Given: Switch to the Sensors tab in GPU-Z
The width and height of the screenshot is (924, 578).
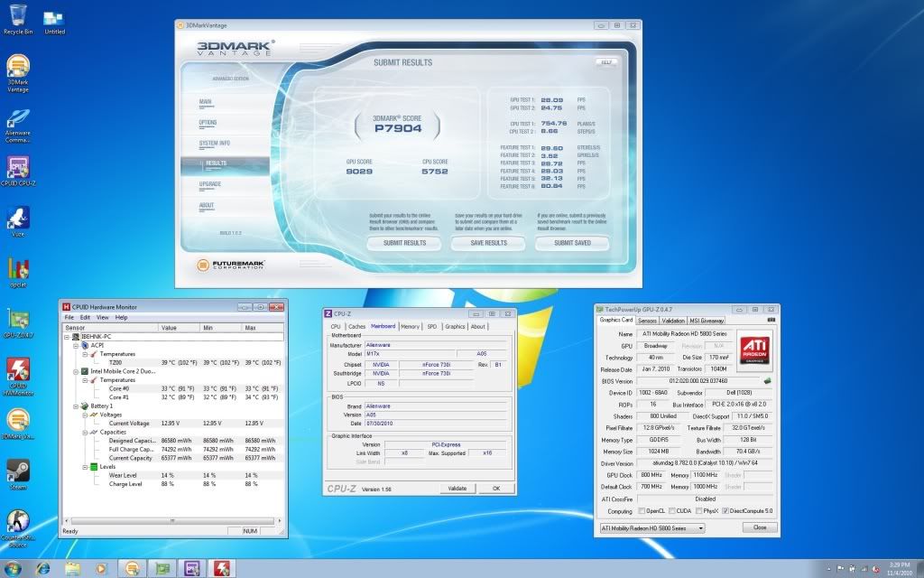Looking at the screenshot, I should (x=647, y=321).
